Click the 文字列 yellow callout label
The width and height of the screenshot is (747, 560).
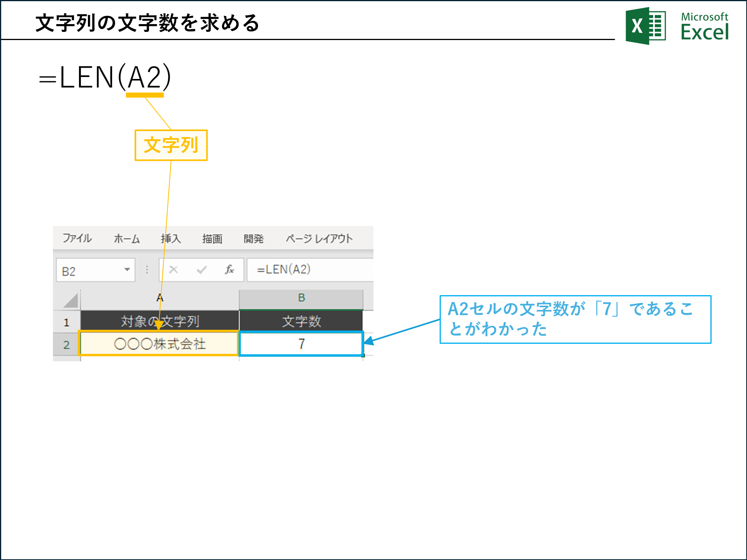pos(171,145)
